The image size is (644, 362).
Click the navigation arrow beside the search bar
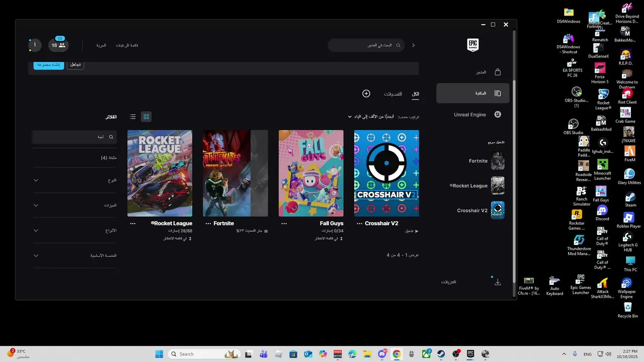(414, 45)
